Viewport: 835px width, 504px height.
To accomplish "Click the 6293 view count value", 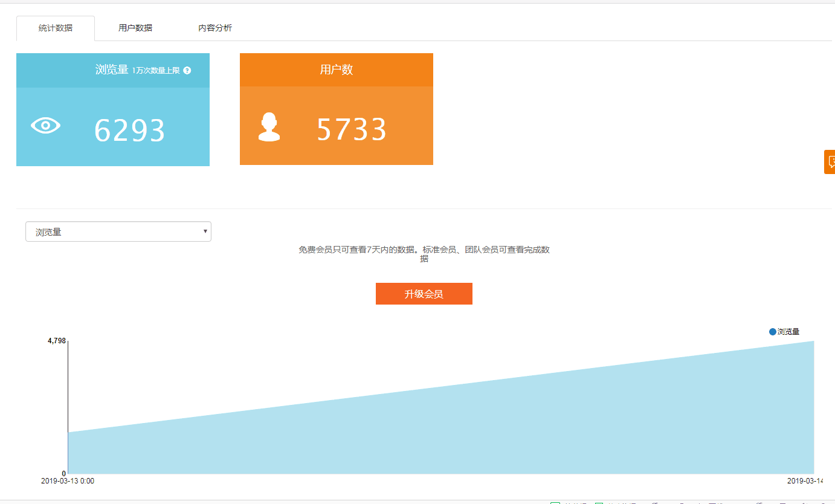I will [x=130, y=131].
